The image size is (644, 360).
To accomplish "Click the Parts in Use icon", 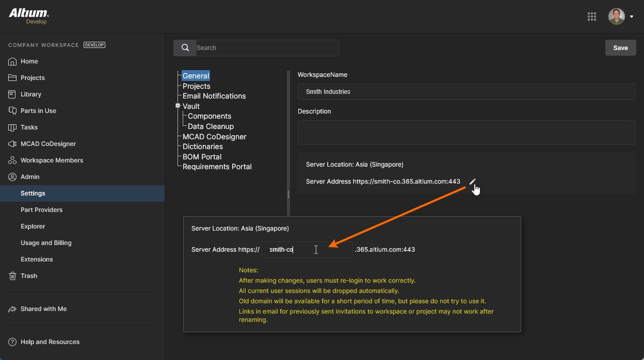I will coord(12,111).
